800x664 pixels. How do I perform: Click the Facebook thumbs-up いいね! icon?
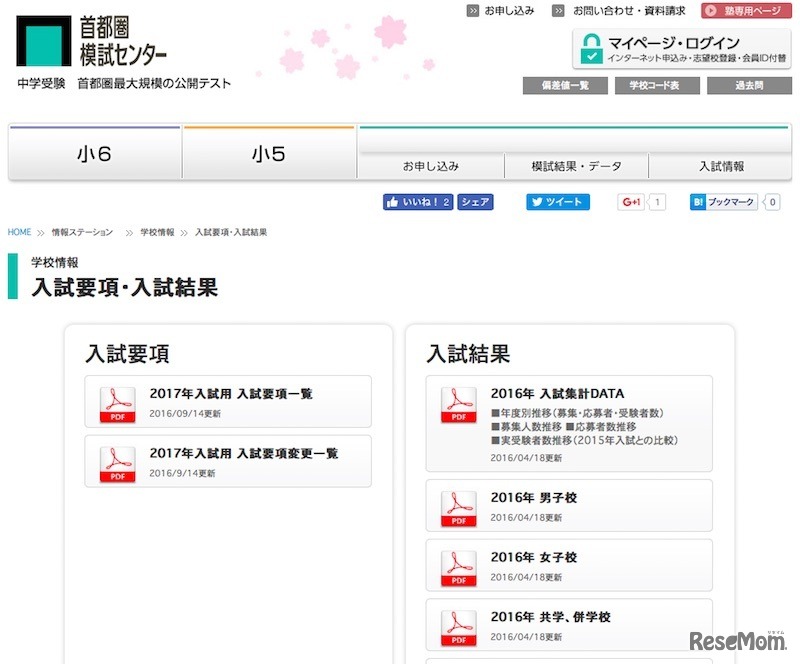tap(389, 202)
